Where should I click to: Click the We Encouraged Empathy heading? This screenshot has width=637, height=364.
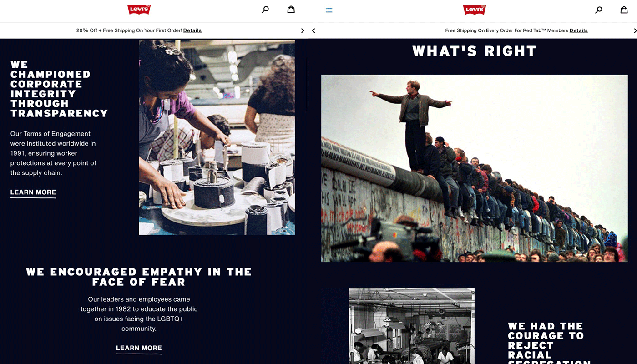(x=139, y=277)
